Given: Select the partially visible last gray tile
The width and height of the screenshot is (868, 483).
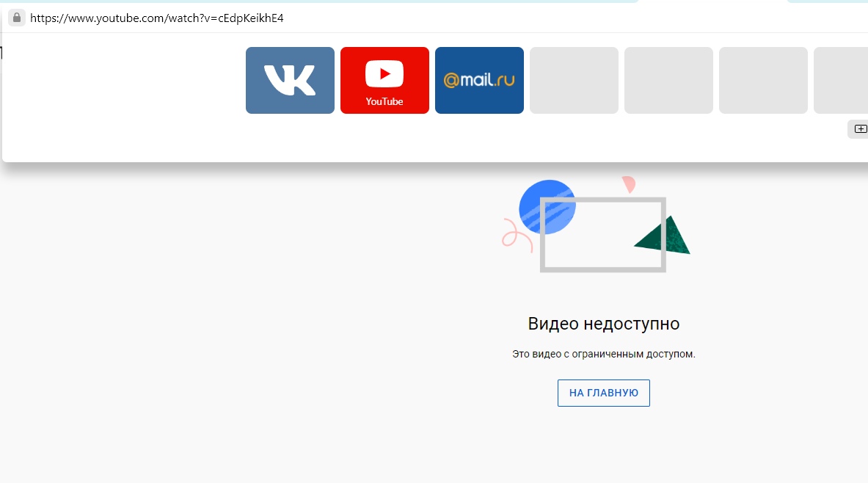Looking at the screenshot, I should [841, 80].
